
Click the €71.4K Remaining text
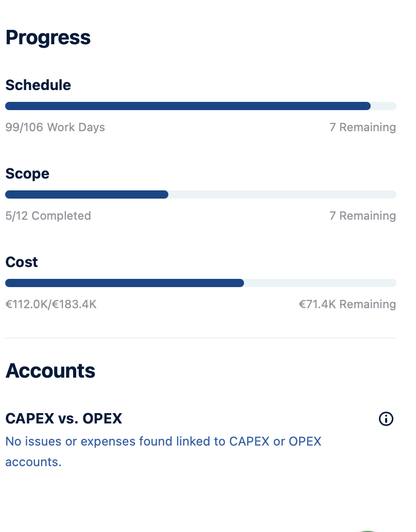tap(347, 304)
